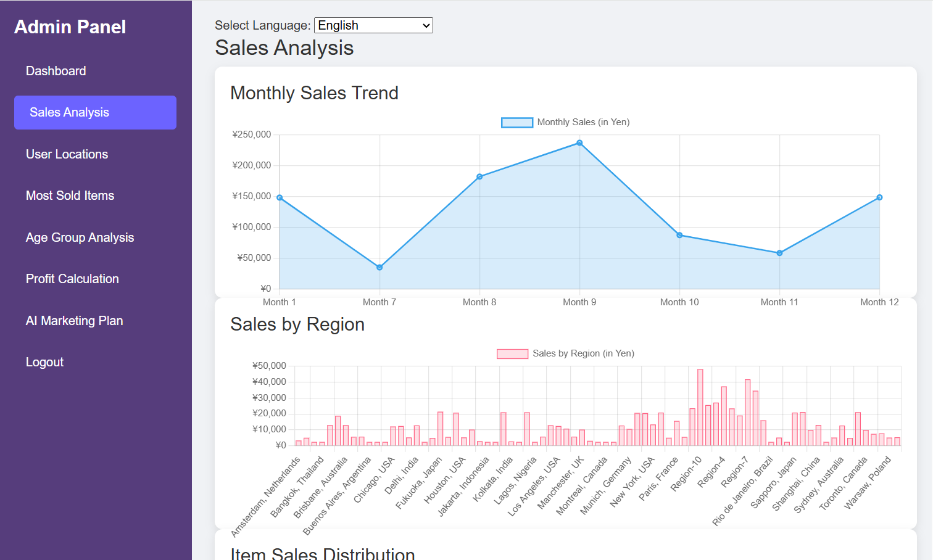Open the User Locations page

pos(67,154)
